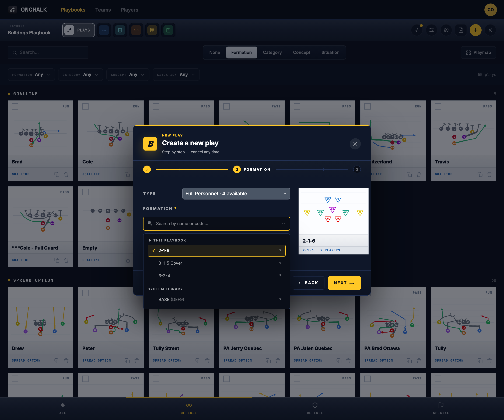The height and width of the screenshot is (420, 504).
Task: Close the playbook with the X icon
Action: pyautogui.click(x=490, y=30)
